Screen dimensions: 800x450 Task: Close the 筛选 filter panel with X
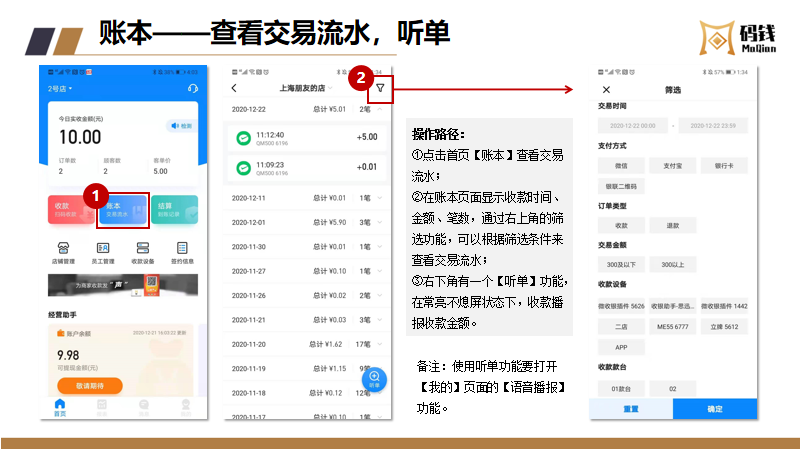(x=606, y=89)
